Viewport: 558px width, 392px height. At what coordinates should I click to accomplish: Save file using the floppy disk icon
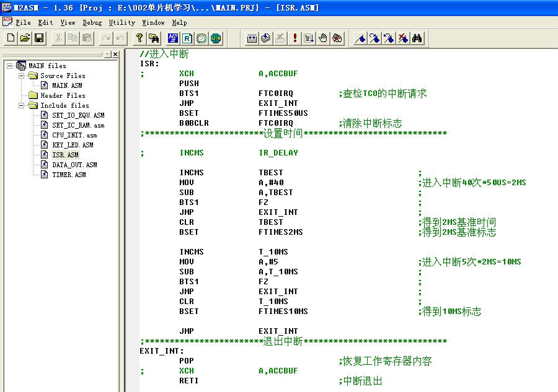pyautogui.click(x=39, y=38)
